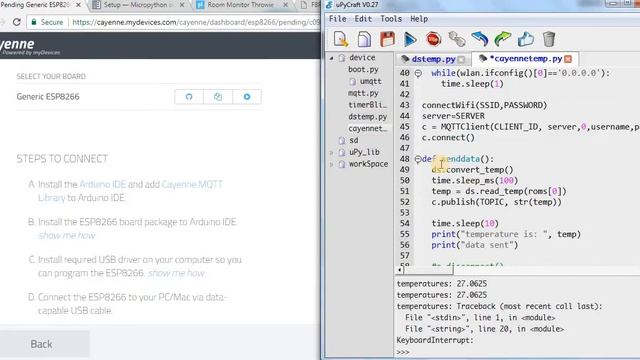
Task: Click the Open file icon in uPyCraft toolbar
Action: 364,39
